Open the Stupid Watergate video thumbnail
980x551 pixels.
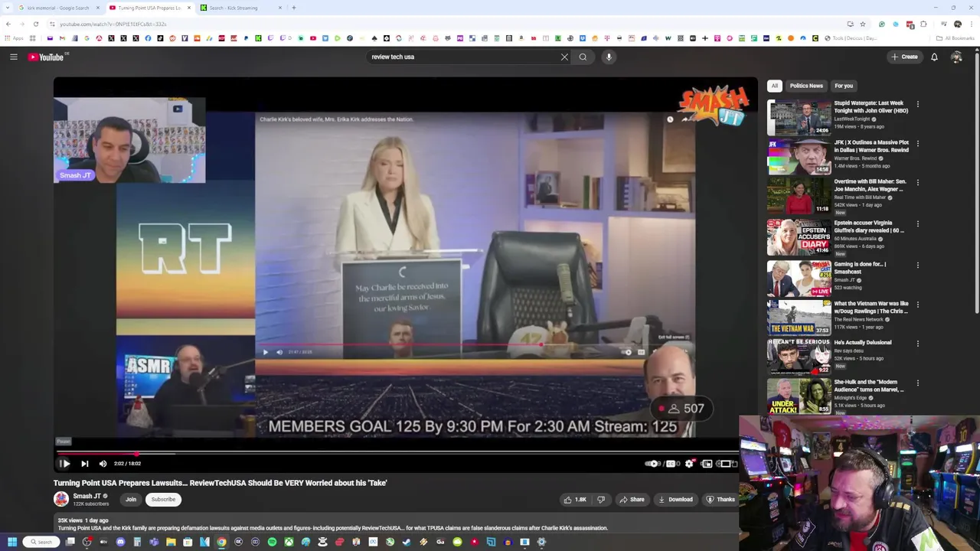click(799, 117)
